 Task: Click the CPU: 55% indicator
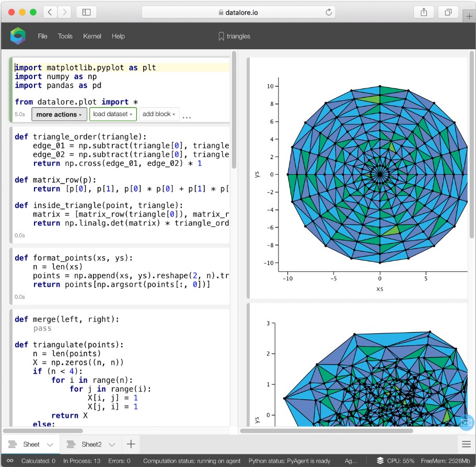401,461
